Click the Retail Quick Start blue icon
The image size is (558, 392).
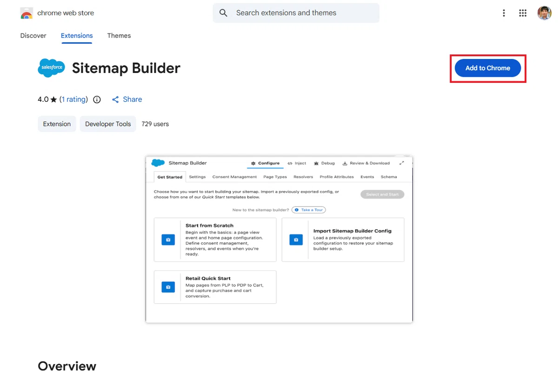tap(168, 287)
